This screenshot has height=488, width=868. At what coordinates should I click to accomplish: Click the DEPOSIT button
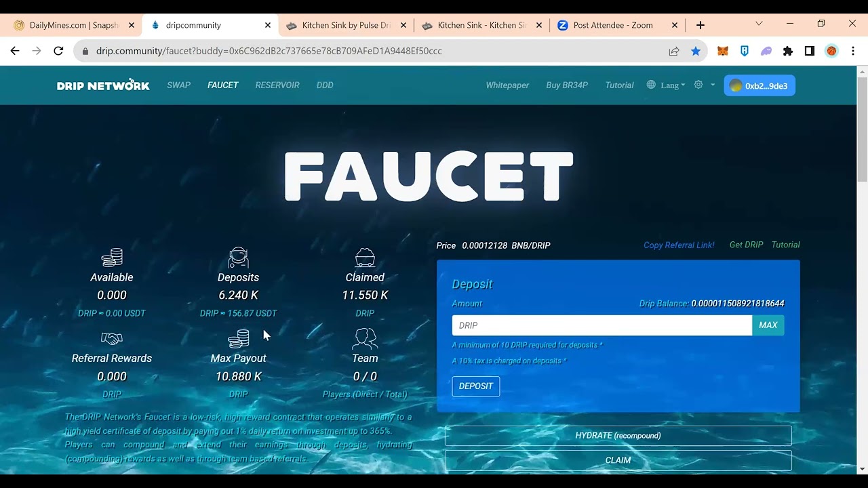pos(476,386)
